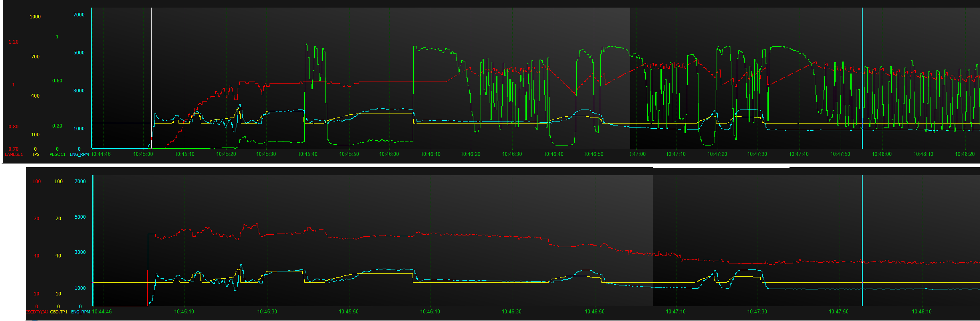This screenshot has width=980, height=321.
Task: Click the 7000 RPM axis value on upper chart
Action: point(79,15)
